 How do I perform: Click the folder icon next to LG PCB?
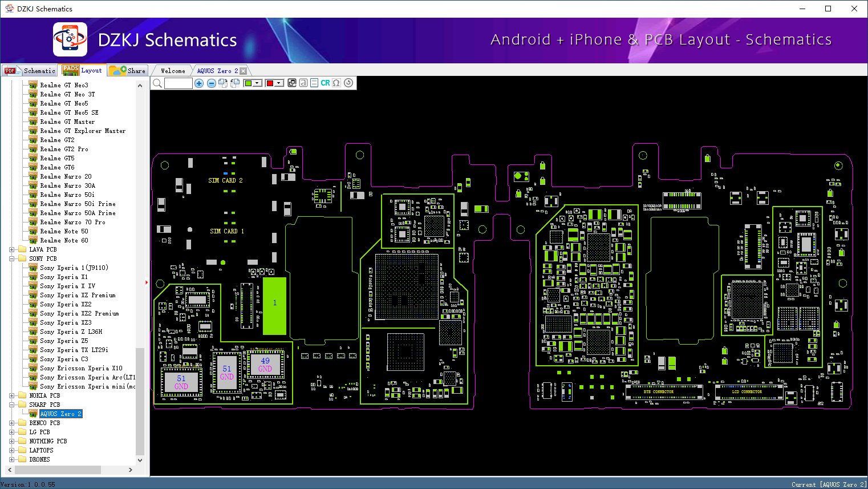click(x=22, y=432)
